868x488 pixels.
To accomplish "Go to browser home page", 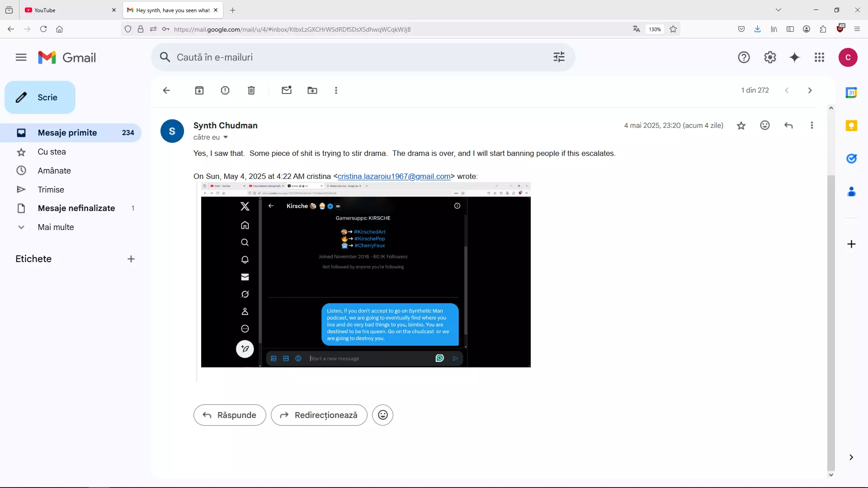I will (x=59, y=29).
